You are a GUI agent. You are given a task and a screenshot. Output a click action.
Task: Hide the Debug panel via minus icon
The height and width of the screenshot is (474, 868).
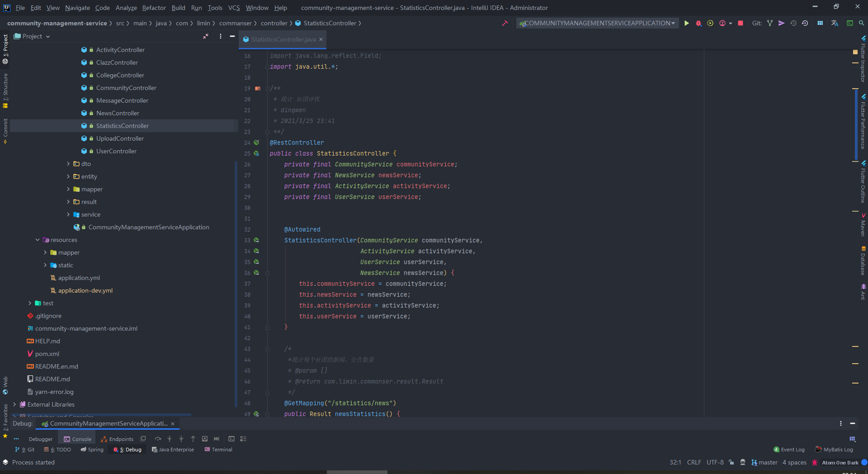[x=853, y=423]
